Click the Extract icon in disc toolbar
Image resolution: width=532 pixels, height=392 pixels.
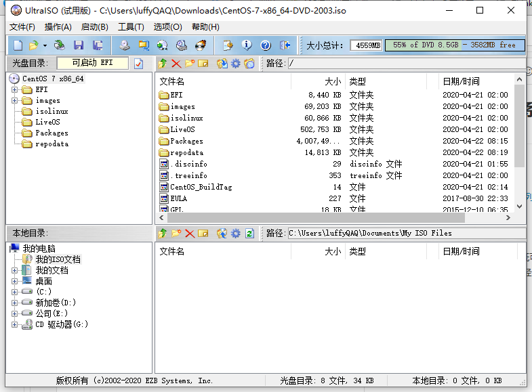point(222,64)
